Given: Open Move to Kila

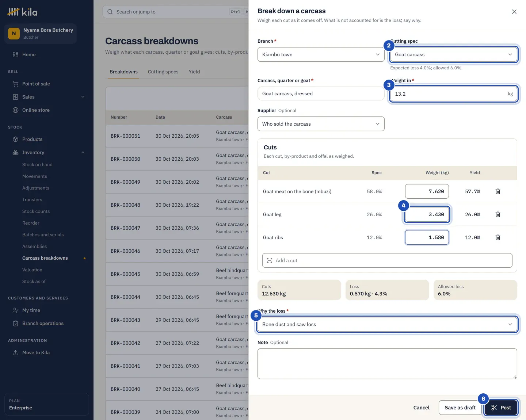Looking at the screenshot, I should pyautogui.click(x=36, y=352).
